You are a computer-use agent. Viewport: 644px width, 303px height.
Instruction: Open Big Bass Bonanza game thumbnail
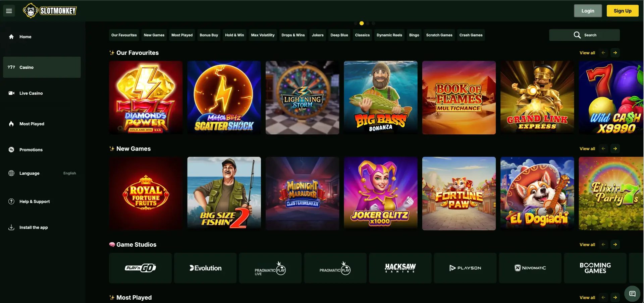pyautogui.click(x=381, y=98)
